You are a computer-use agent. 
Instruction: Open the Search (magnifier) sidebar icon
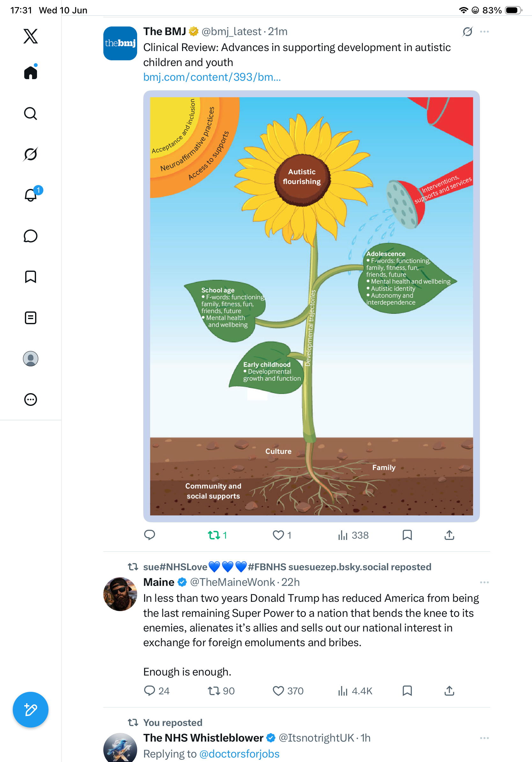tap(31, 114)
